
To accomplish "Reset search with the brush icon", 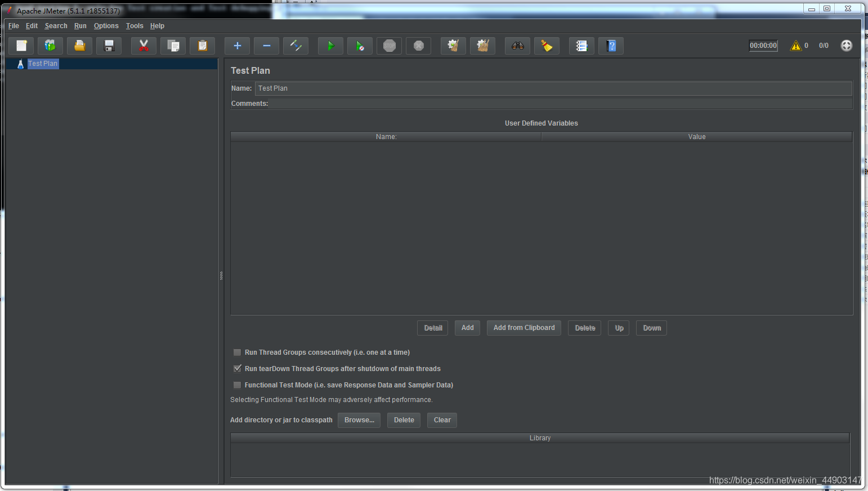I will 547,46.
